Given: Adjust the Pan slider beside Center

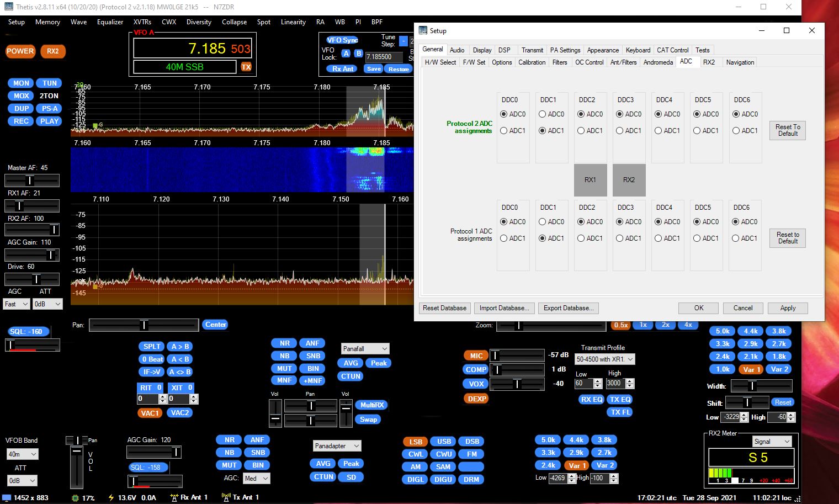Looking at the screenshot, I should click(144, 325).
